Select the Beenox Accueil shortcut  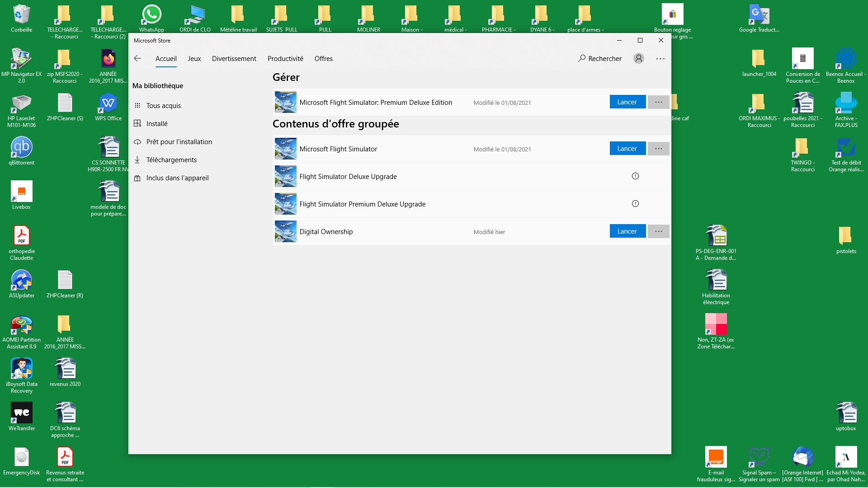(x=846, y=66)
